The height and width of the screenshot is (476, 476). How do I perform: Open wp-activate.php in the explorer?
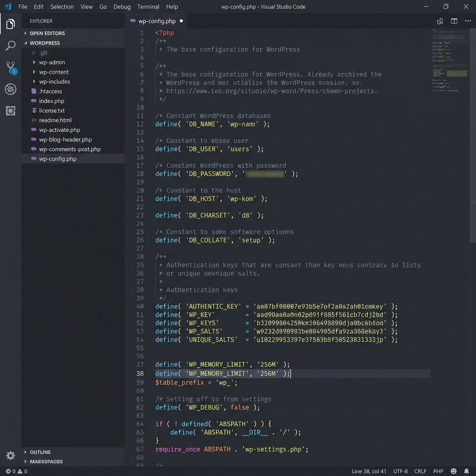click(73, 130)
